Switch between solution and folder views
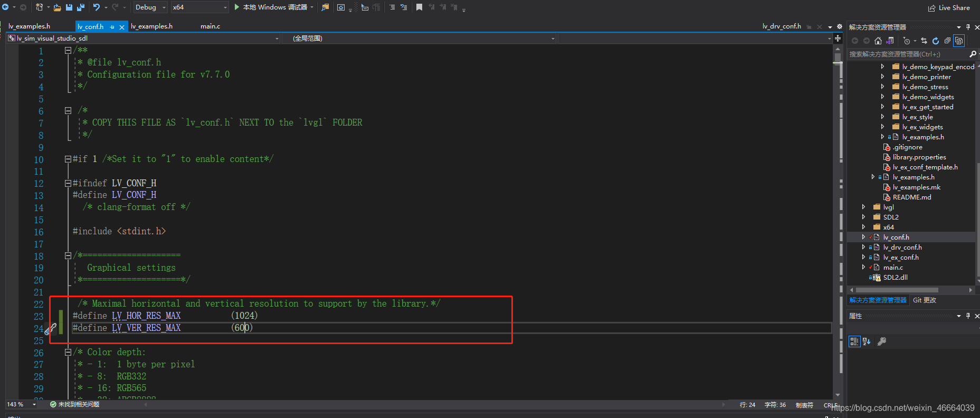The width and height of the screenshot is (980, 418). point(890,41)
